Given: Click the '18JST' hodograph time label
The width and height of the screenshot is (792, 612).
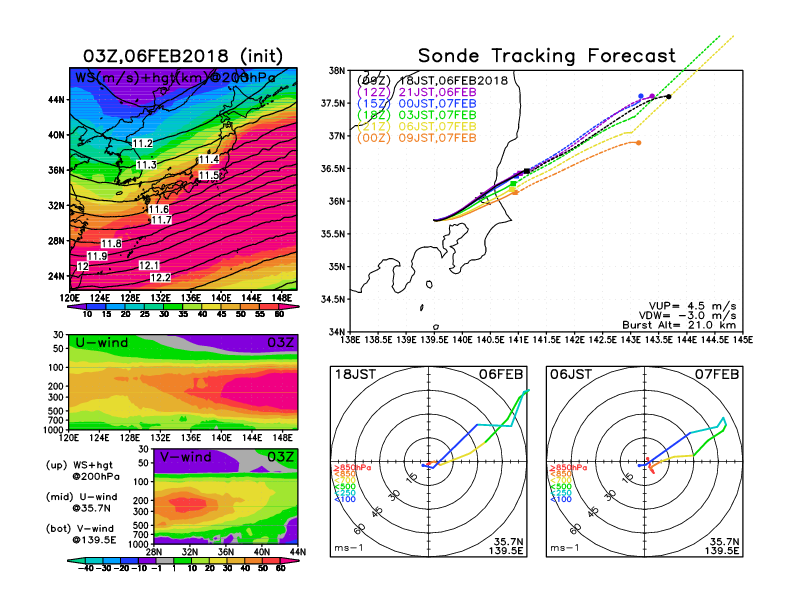Looking at the screenshot, I should (x=355, y=374).
